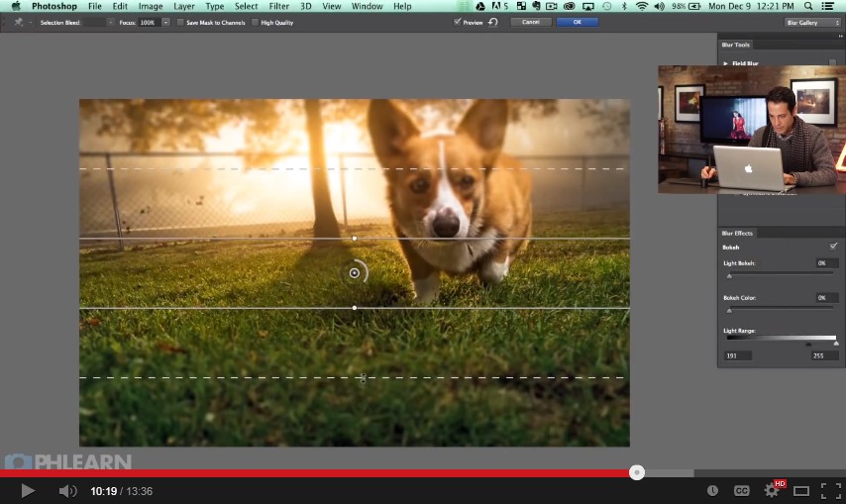Click the AirPlay display icon
846x504 pixels.
pos(588,6)
